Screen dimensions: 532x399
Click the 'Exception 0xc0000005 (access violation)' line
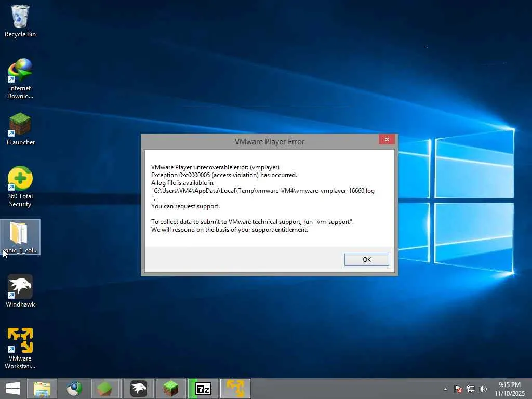point(224,175)
